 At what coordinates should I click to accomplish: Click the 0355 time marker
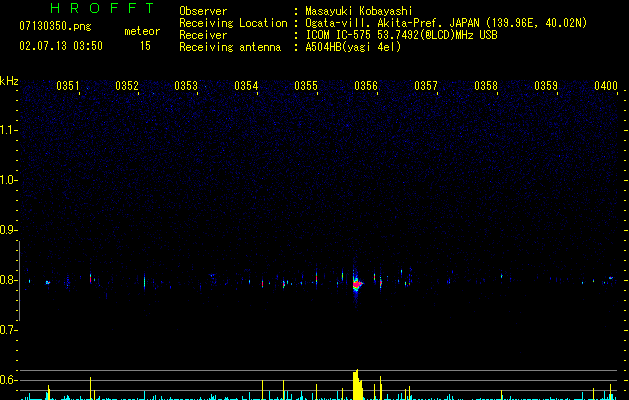coord(306,86)
